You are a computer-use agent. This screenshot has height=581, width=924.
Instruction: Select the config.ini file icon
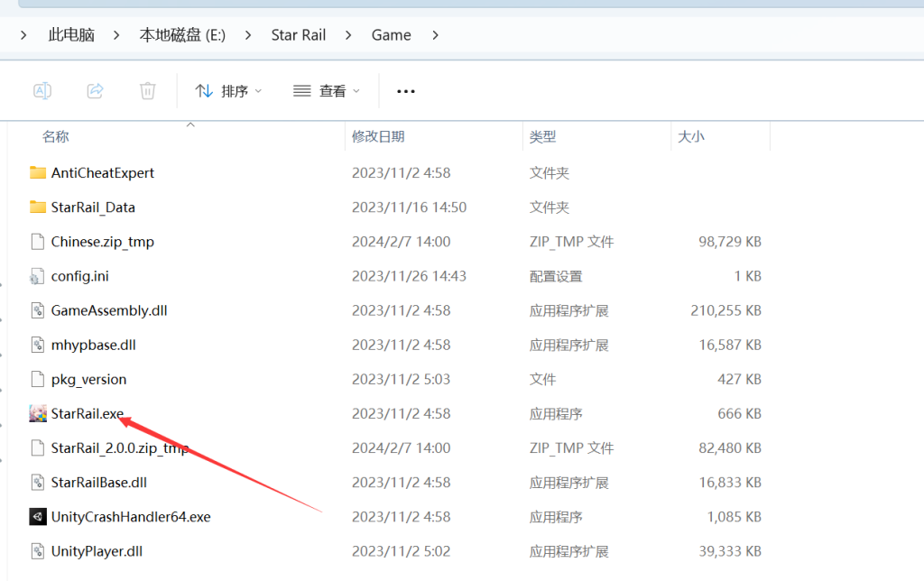coord(37,275)
